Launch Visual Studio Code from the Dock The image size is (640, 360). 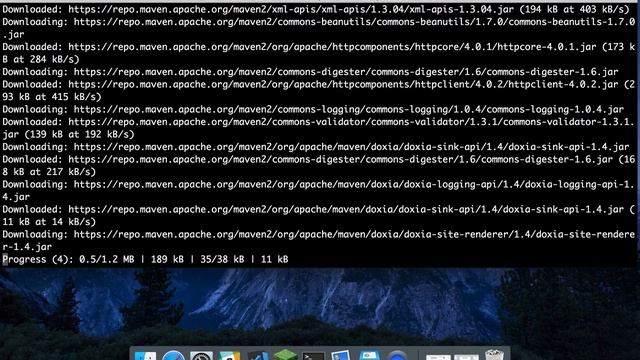coord(258,356)
